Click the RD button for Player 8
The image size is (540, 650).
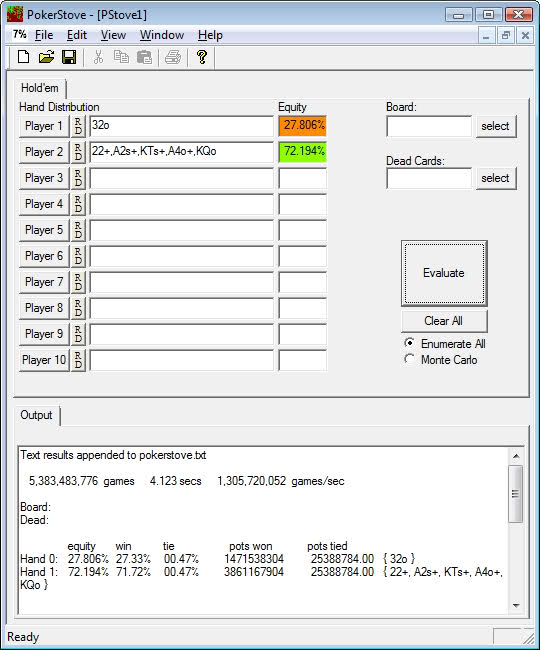coord(78,308)
